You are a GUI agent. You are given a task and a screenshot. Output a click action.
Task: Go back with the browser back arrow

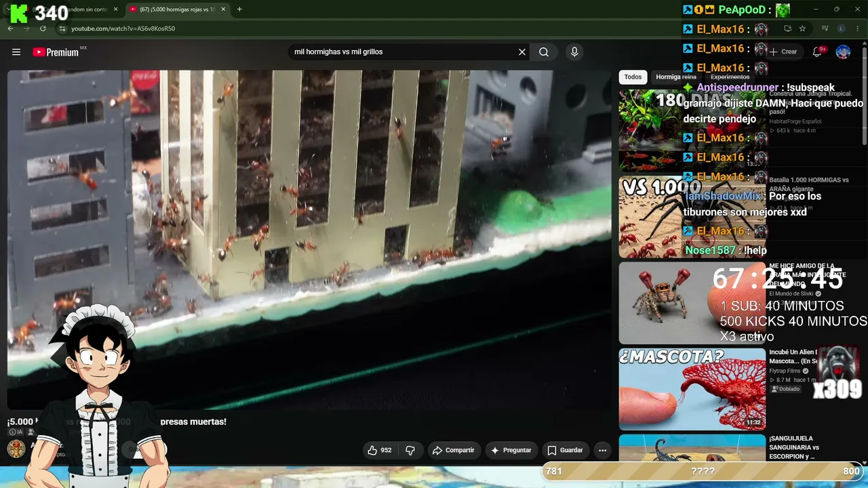click(x=10, y=28)
